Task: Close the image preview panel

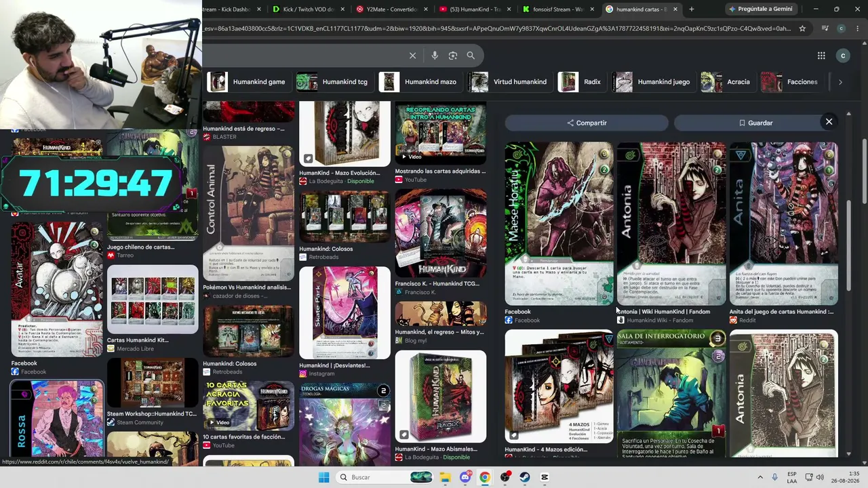Action: click(x=829, y=122)
